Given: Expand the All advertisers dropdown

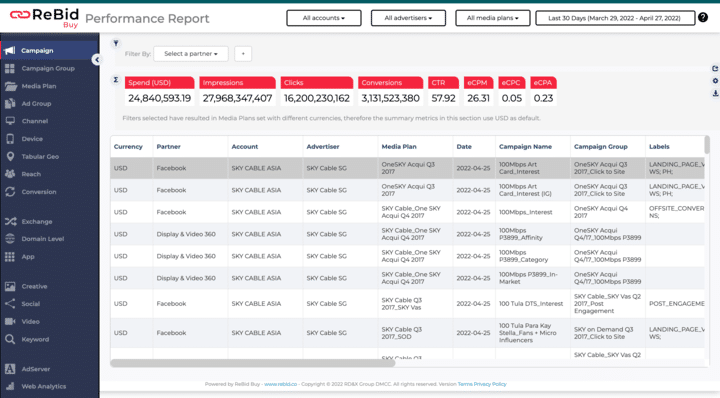Looking at the screenshot, I should pos(408,18).
